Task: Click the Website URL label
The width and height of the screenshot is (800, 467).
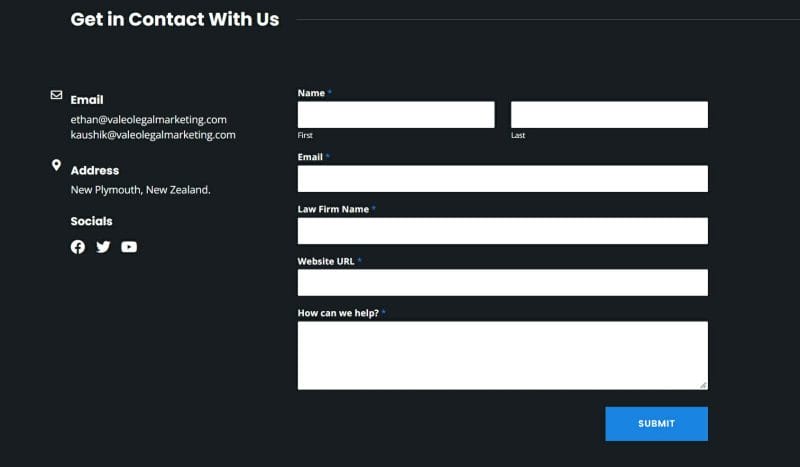Action: (326, 261)
